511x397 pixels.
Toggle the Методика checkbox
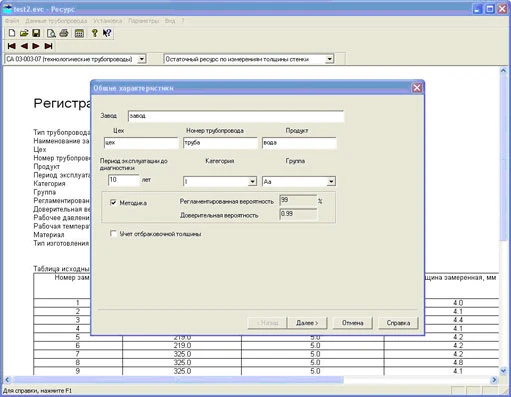pyautogui.click(x=113, y=202)
